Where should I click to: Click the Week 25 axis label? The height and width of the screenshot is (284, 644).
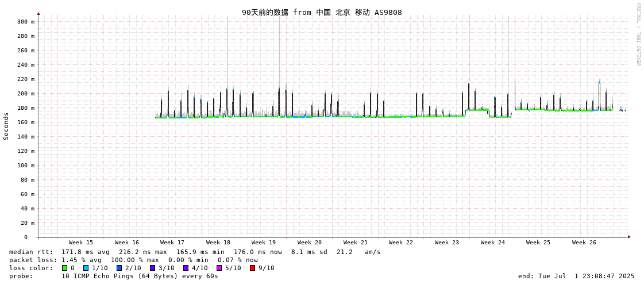538,243
